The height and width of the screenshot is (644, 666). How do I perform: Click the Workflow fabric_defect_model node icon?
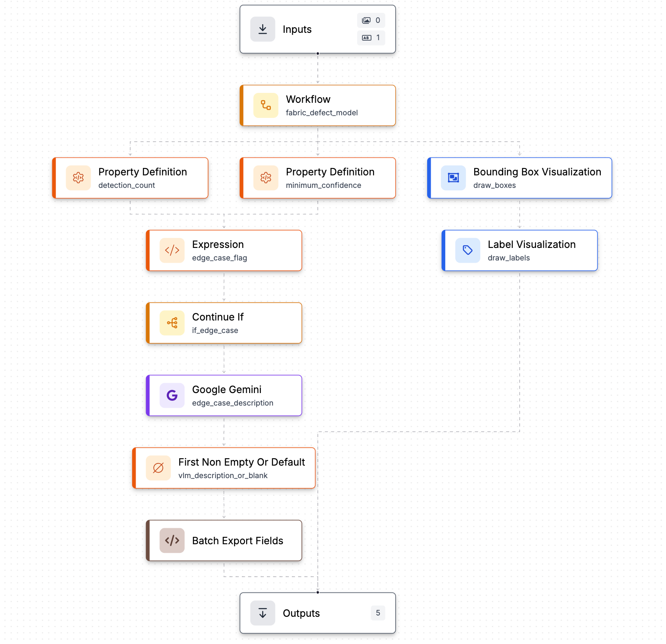pos(266,105)
